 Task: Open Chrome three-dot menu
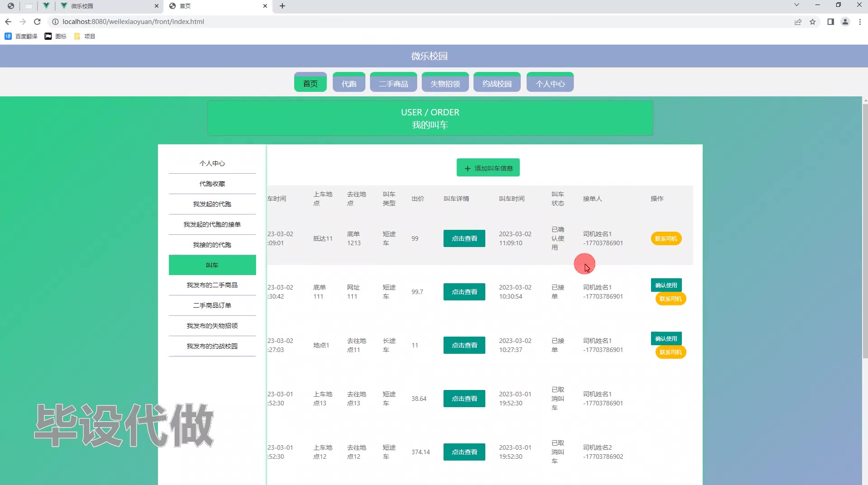point(860,22)
